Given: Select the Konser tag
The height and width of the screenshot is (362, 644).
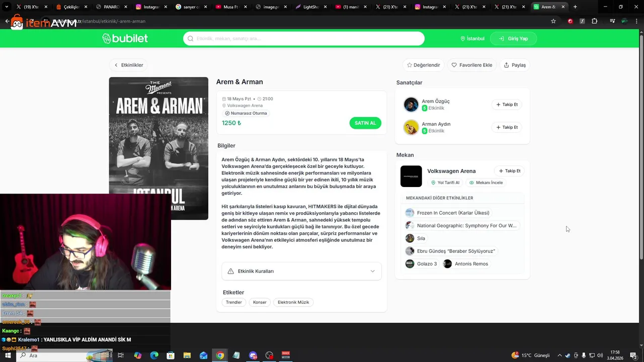Looking at the screenshot, I should (x=260, y=302).
